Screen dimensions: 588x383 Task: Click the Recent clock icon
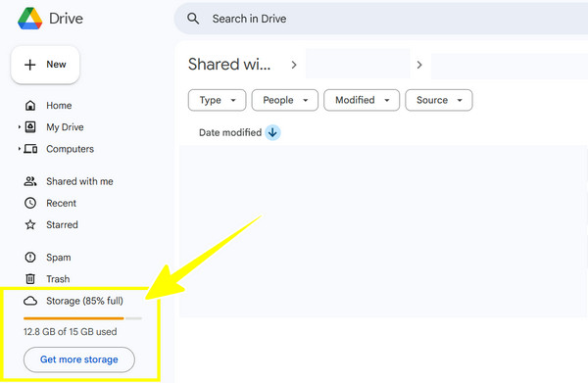pos(30,203)
